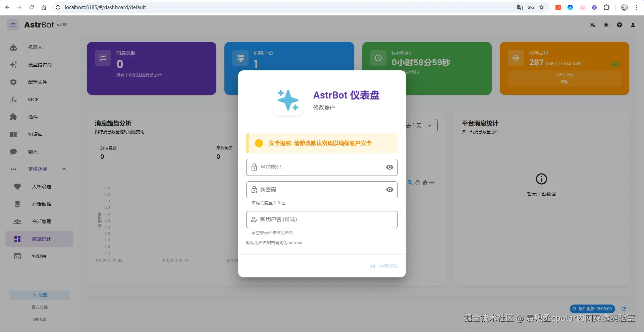Screen dimensions: 644x332
Task: Select 数据统计 in the sidebar
Action: tap(40, 239)
